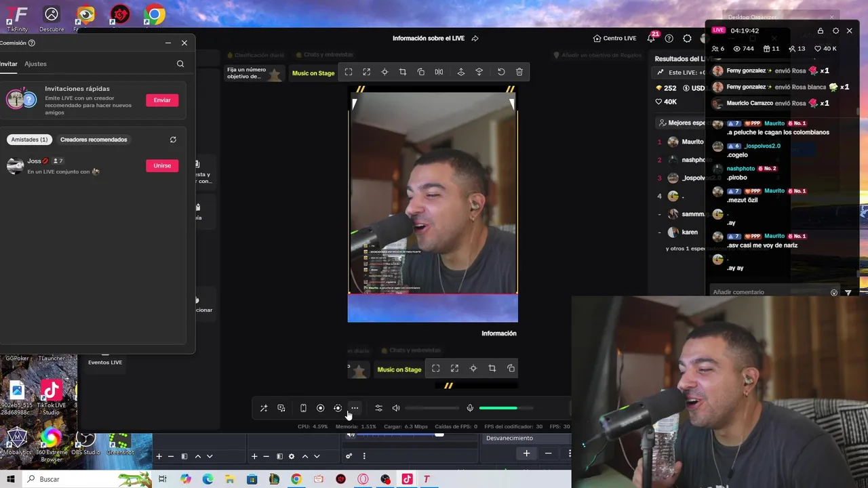Click the fit-to-screen icon in source toolbar
Image resolution: width=868 pixels, height=488 pixels.
click(349, 72)
